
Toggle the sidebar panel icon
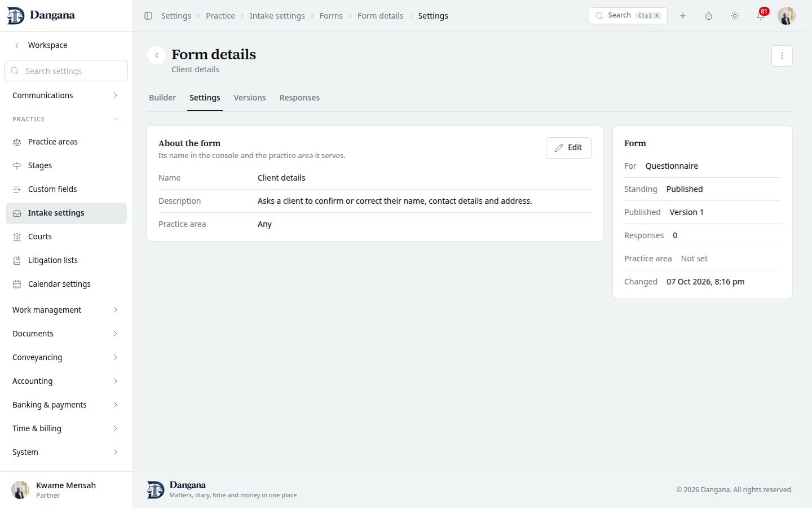coord(148,16)
